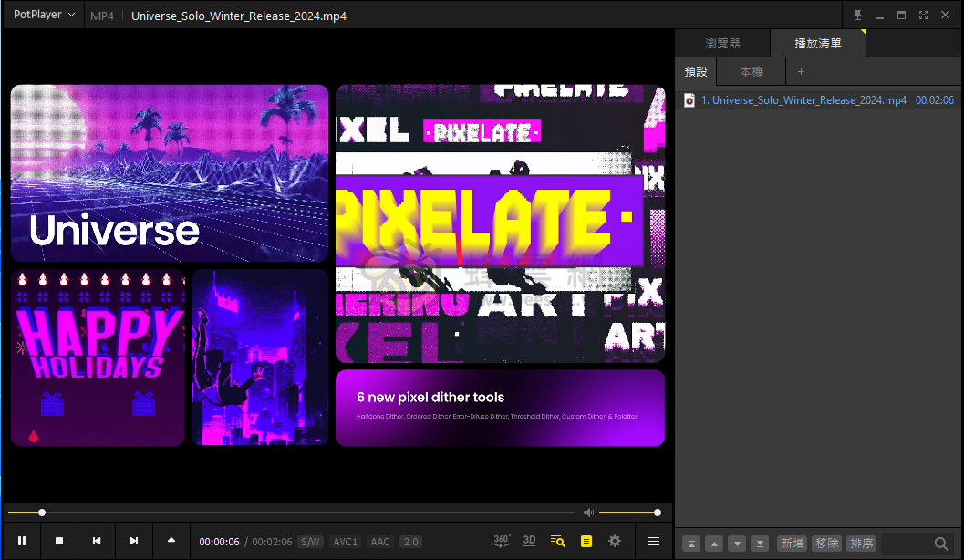Move playlist item up
The height and width of the screenshot is (560, 964).
pyautogui.click(x=714, y=544)
